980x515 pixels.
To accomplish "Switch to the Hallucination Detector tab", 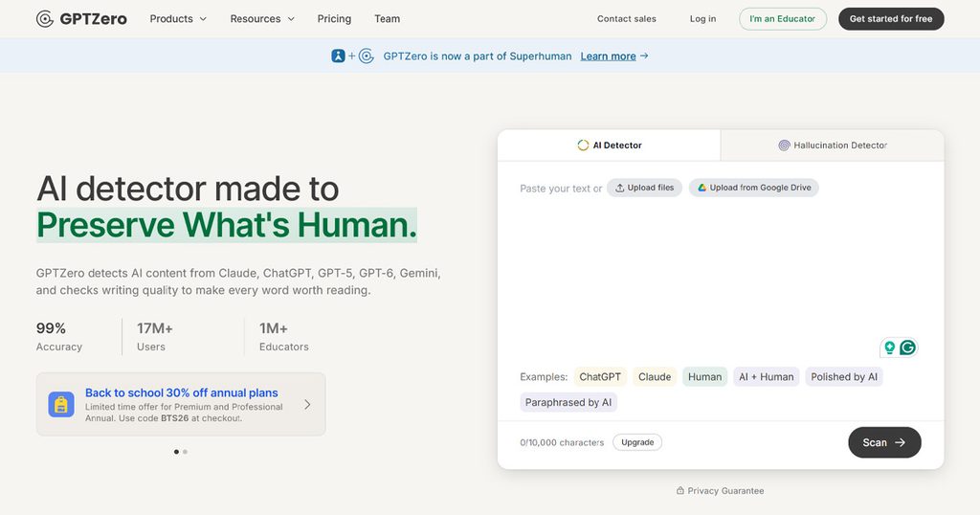I will click(833, 145).
